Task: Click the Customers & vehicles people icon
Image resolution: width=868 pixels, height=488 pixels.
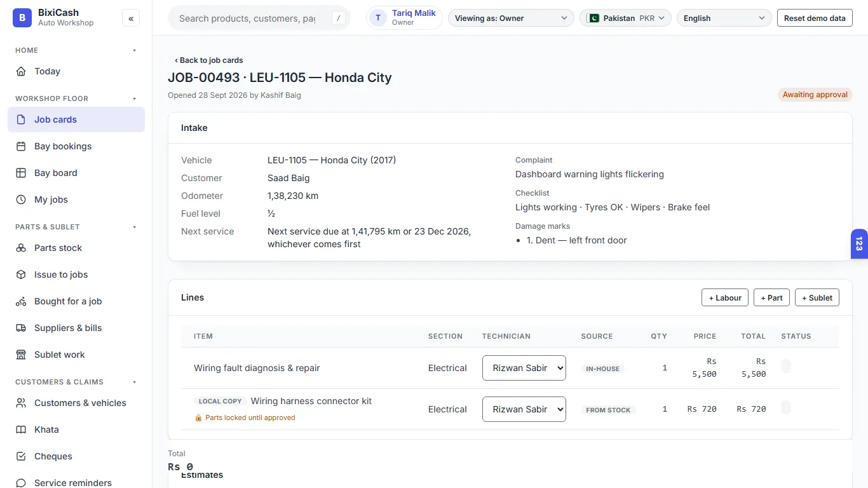Action: 21,403
